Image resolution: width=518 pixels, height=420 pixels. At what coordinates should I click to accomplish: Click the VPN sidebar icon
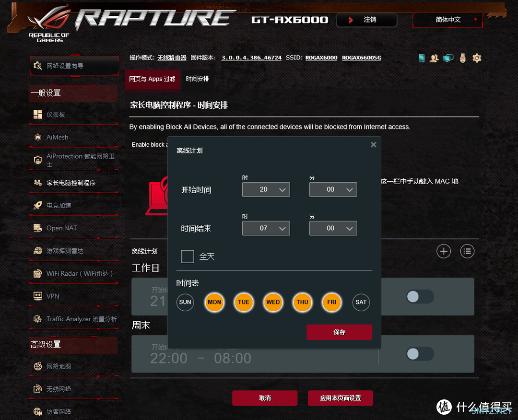pos(38,296)
